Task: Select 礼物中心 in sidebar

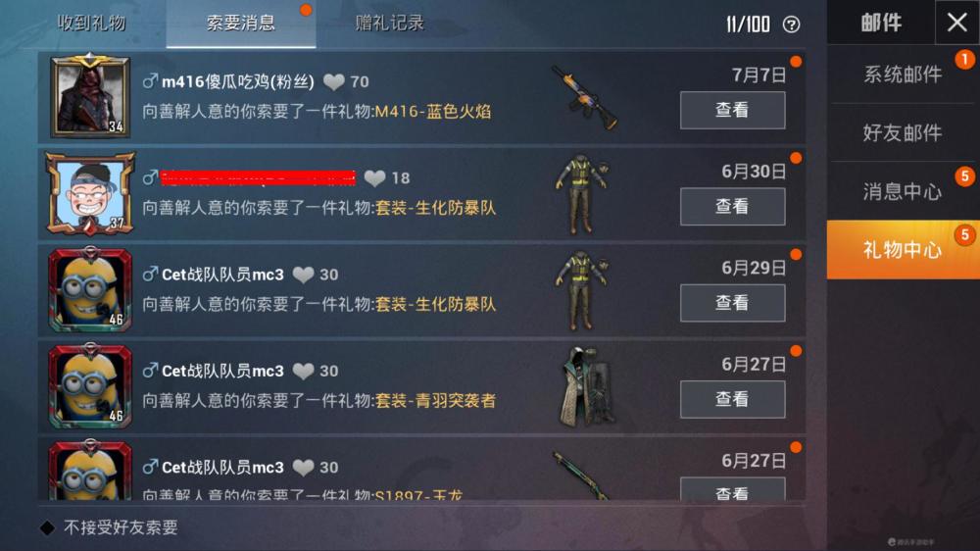Action: tap(903, 250)
